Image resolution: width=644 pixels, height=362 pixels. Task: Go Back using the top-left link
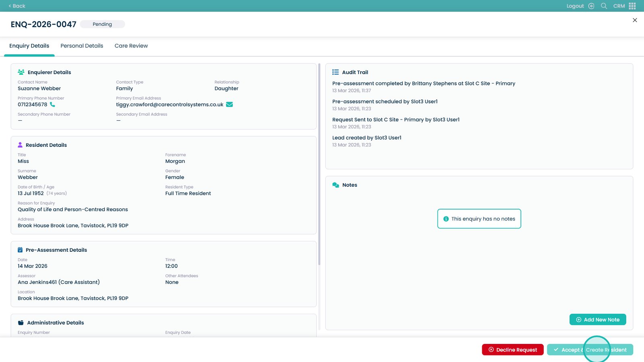pyautogui.click(x=17, y=6)
